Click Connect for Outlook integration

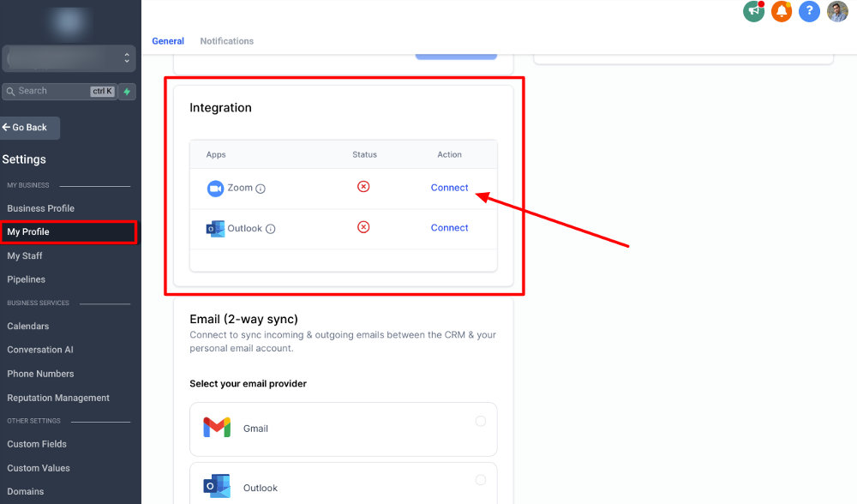pyautogui.click(x=449, y=228)
